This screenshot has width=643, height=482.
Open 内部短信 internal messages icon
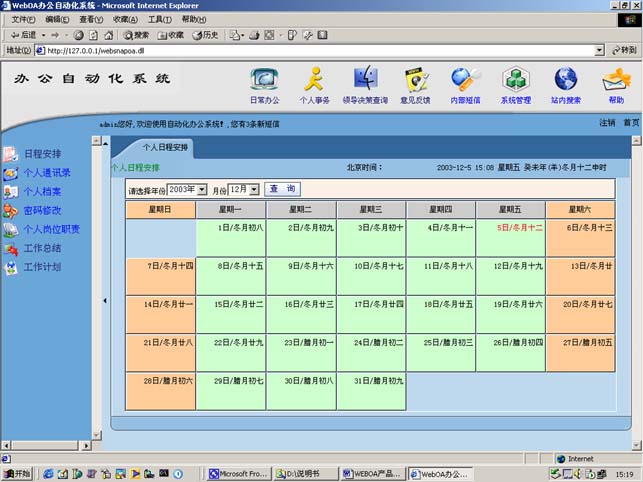pos(465,80)
